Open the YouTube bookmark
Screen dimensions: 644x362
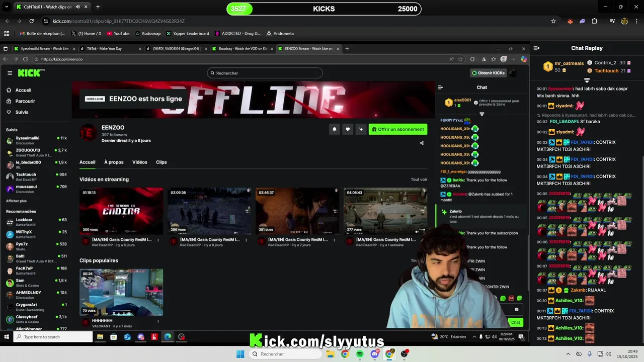coord(118,34)
